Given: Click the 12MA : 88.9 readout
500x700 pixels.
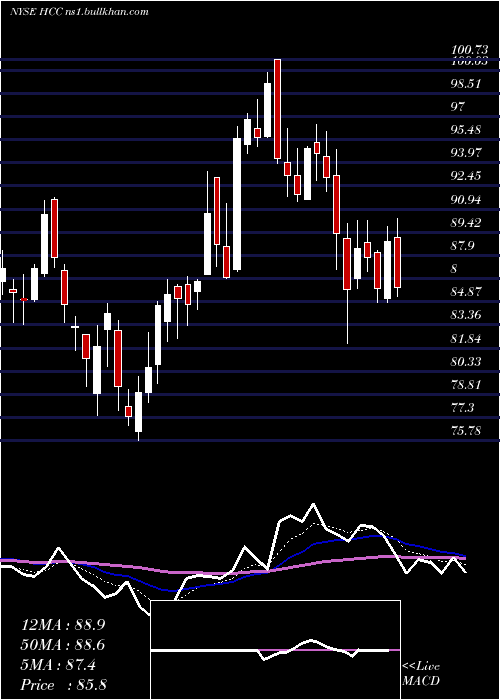Looking at the screenshot, I should click(x=63, y=625).
